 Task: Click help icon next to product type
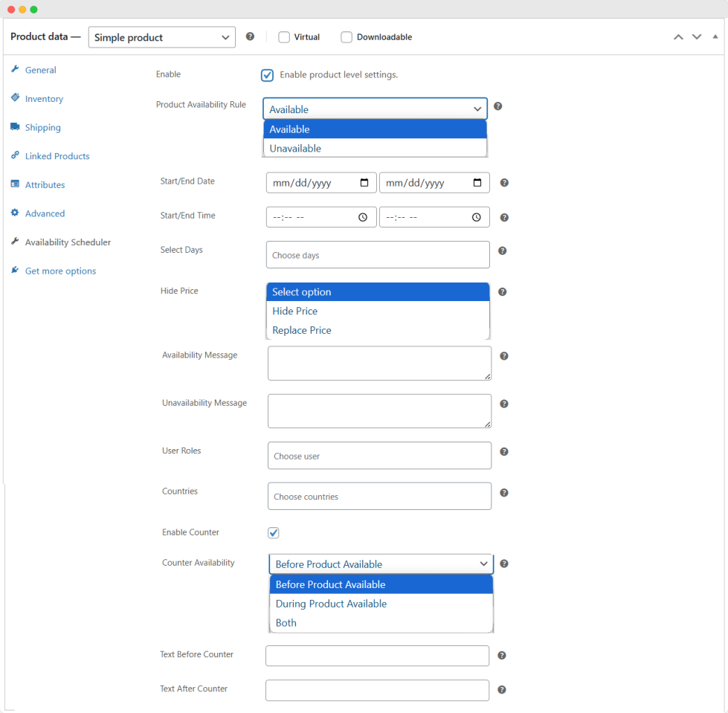(x=250, y=36)
